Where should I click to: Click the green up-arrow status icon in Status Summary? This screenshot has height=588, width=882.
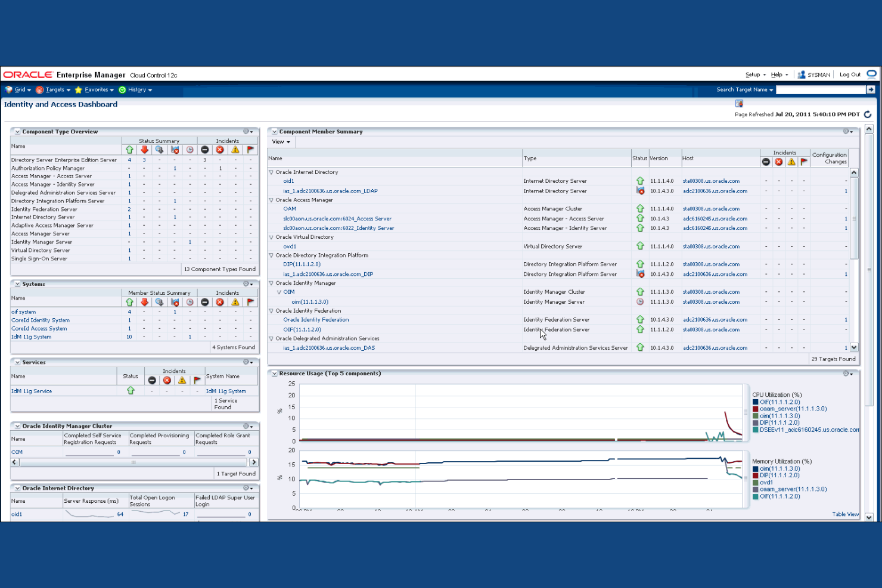pyautogui.click(x=130, y=150)
